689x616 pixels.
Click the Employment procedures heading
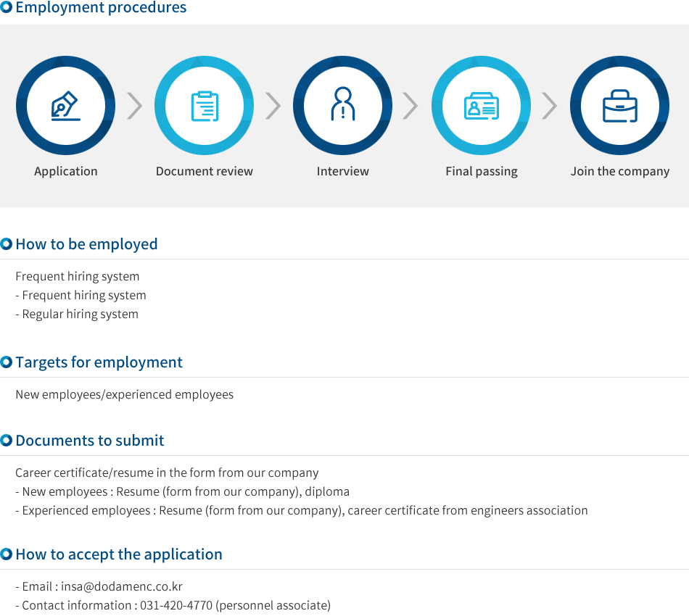click(101, 7)
